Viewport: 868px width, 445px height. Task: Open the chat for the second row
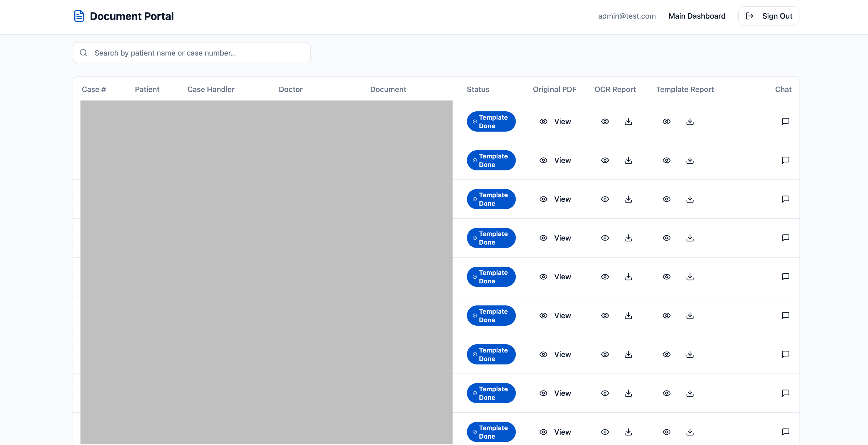pyautogui.click(x=785, y=160)
